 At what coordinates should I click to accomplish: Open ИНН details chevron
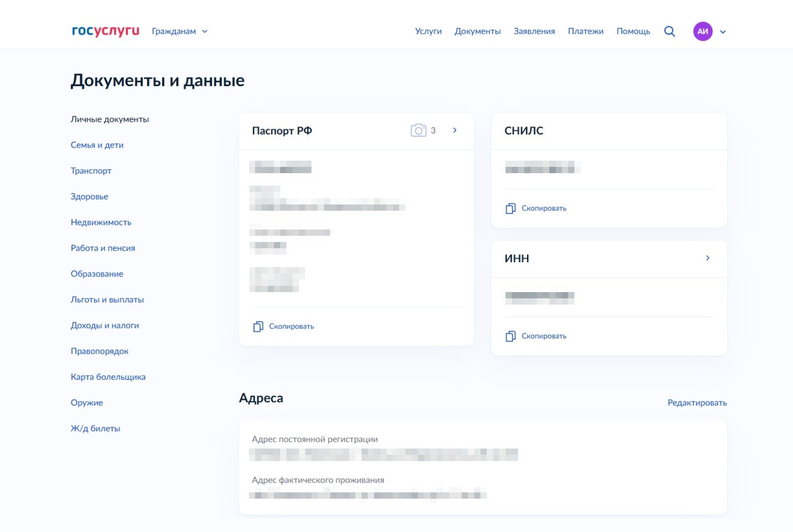707,258
